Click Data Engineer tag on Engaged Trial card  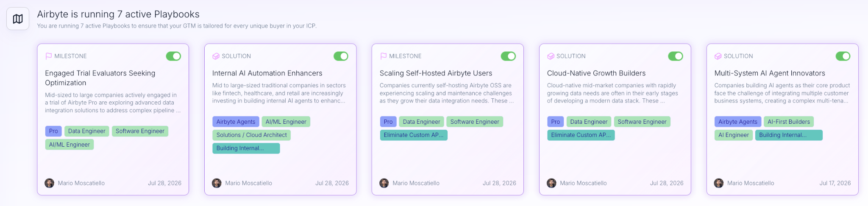click(87, 131)
